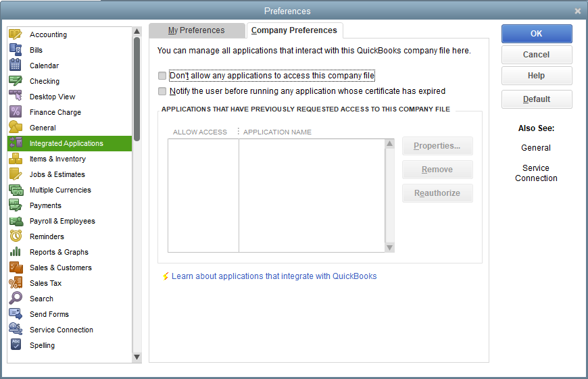
Task: Click the APPLICATION NAME column header
Action: point(277,132)
